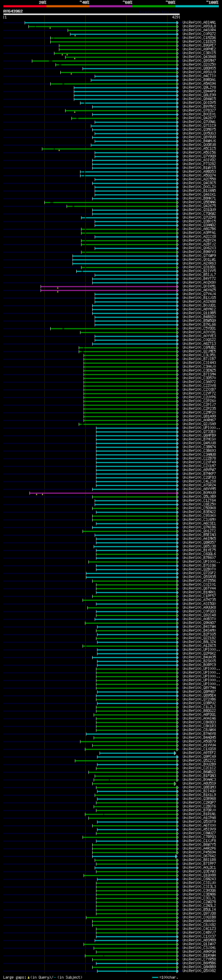
Task: Select the UniRef100_A5C1C5 label
Action: click(199, 149)
